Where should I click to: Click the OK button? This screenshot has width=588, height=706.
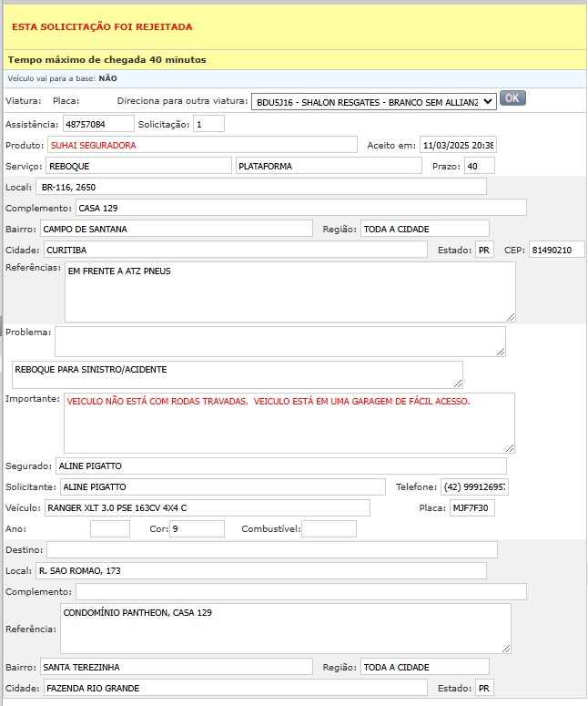[x=512, y=98]
